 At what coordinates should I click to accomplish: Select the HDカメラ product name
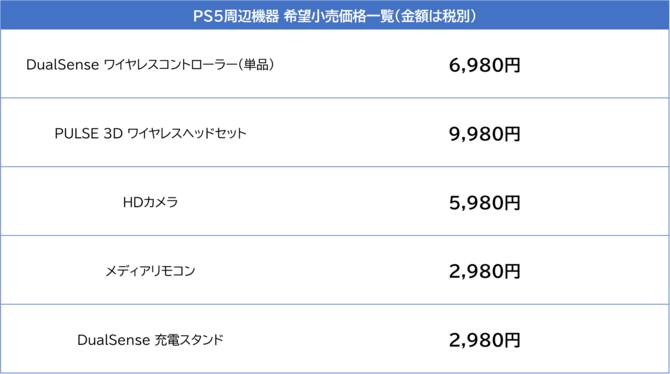tap(150, 202)
